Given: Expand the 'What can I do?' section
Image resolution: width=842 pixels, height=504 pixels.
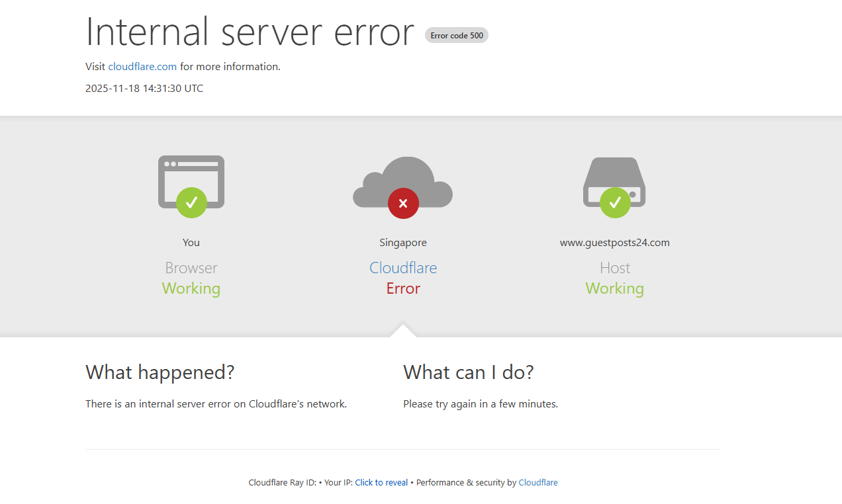Looking at the screenshot, I should tap(468, 372).
